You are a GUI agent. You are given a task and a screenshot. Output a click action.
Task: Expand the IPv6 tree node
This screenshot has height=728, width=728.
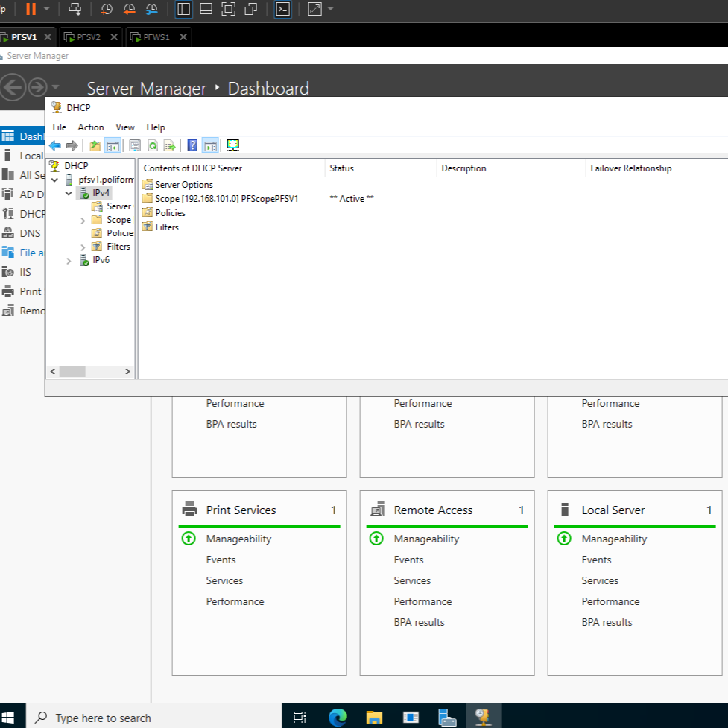69,261
